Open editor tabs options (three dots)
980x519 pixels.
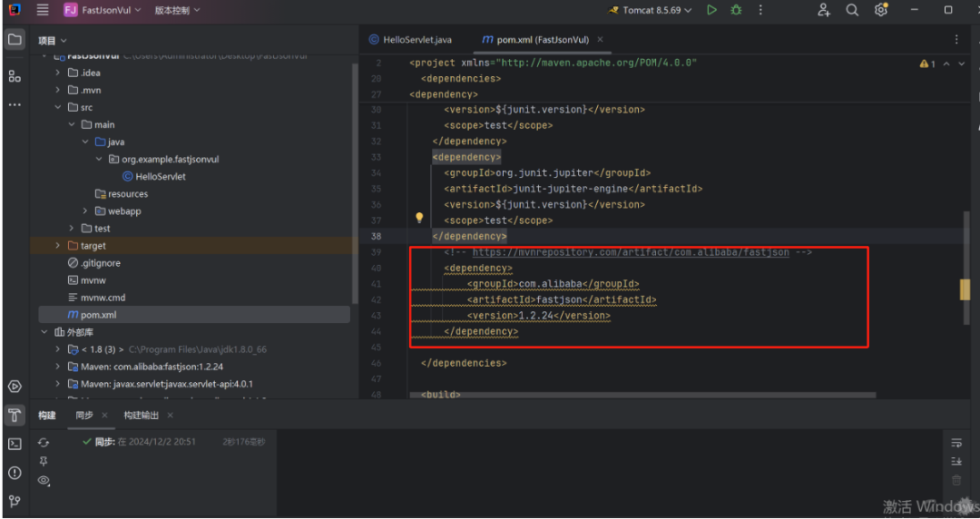956,39
